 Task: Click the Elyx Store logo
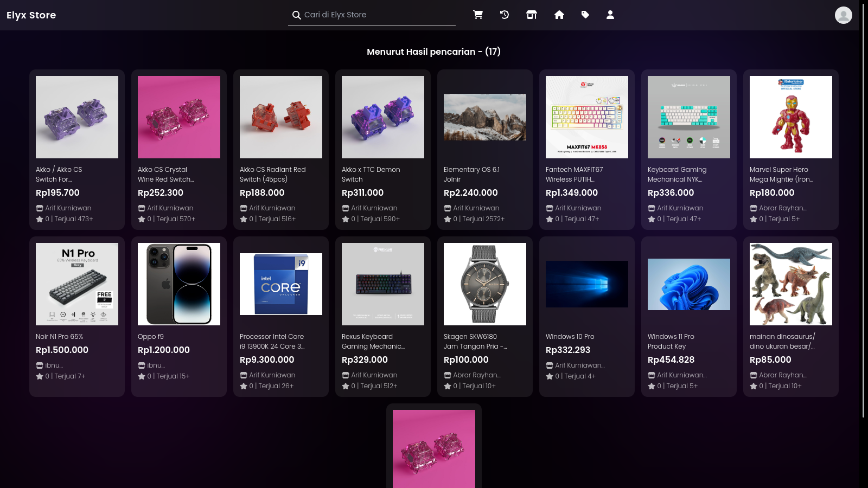pos(31,15)
